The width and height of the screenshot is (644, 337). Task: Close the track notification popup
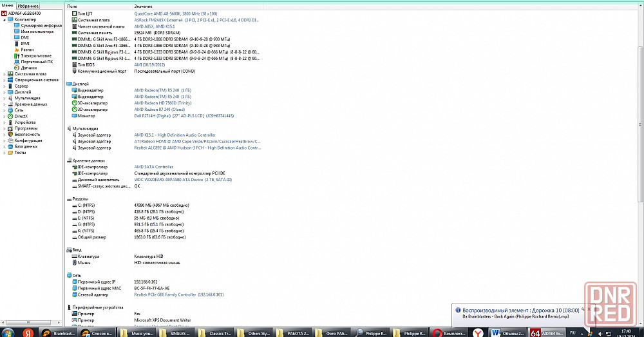[589, 309]
